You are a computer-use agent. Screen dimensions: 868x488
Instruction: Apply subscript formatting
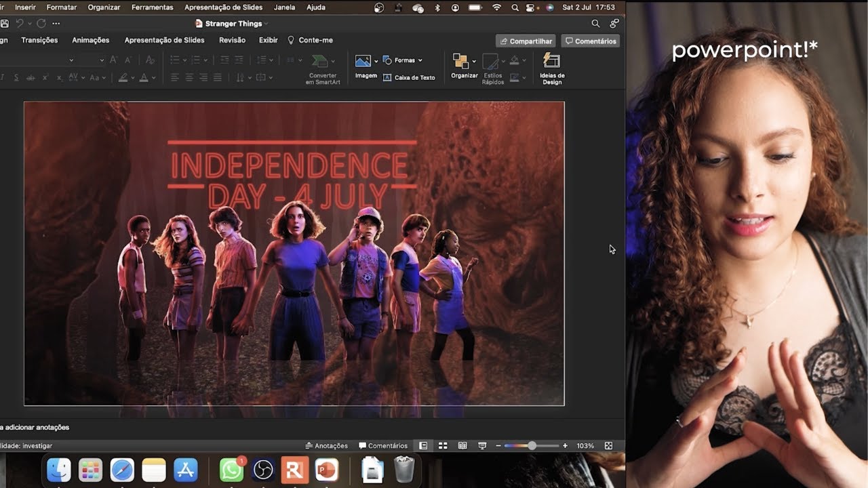(60, 78)
